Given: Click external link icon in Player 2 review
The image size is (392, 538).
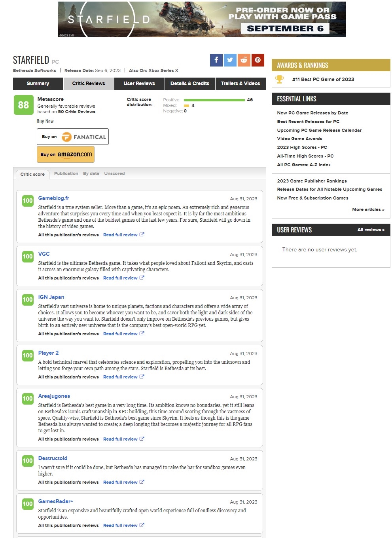Looking at the screenshot, I should click(142, 377).
